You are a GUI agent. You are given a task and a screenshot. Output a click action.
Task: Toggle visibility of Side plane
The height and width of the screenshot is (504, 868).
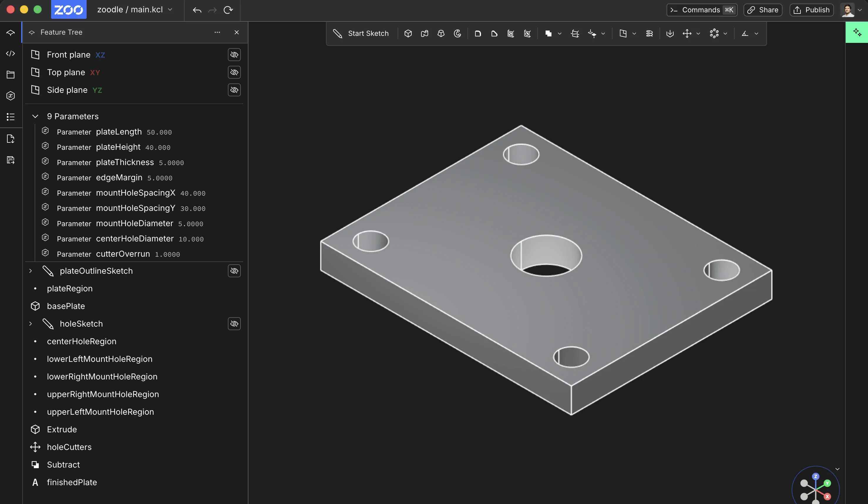(x=234, y=90)
